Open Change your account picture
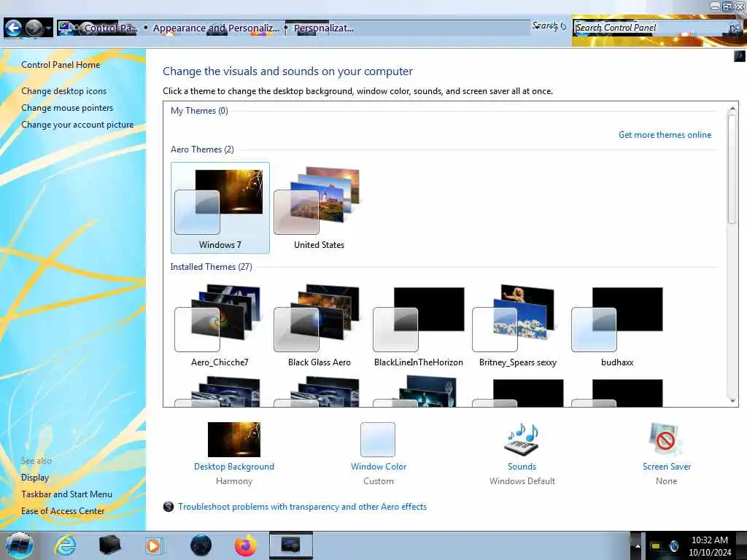The width and height of the screenshot is (747, 560). 77,124
